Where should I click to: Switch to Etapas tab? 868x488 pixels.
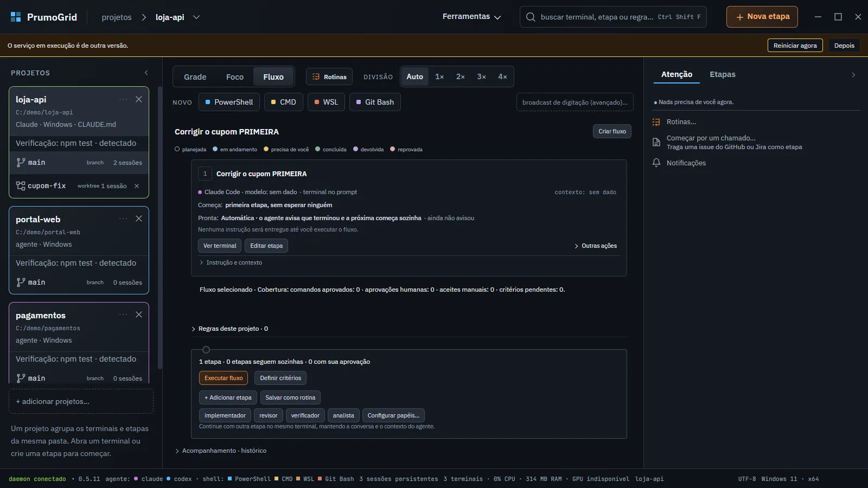(723, 74)
